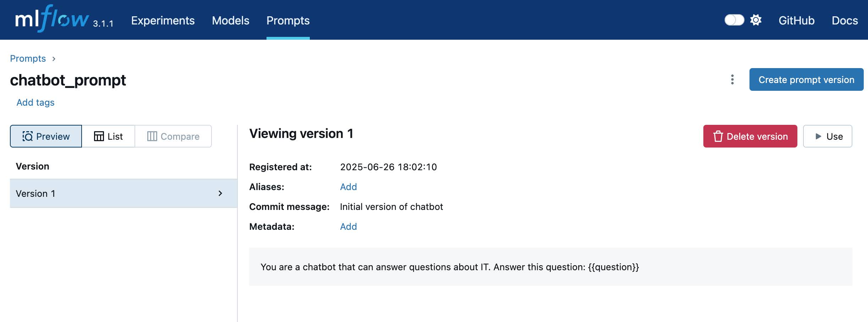
Task: Click the List table icon
Action: coord(99,136)
